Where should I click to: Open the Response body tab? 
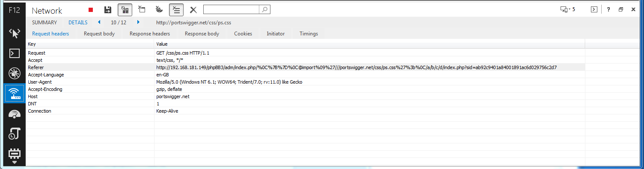tap(202, 34)
